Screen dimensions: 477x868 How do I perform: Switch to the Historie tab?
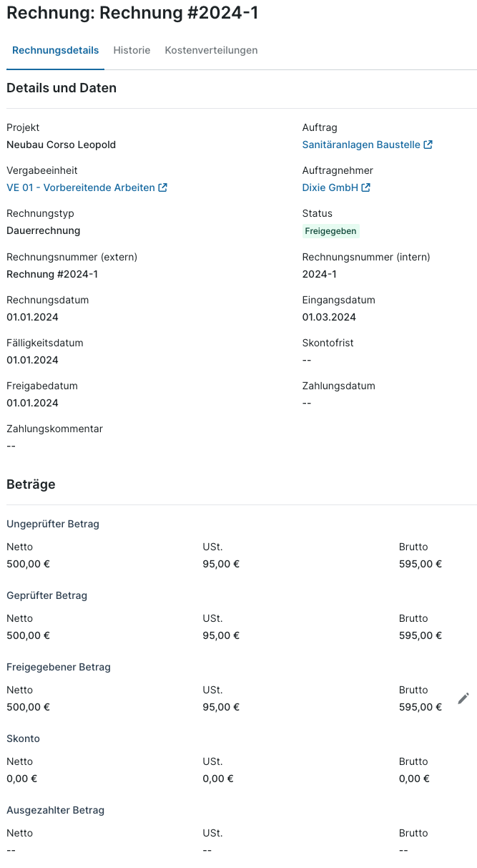(x=132, y=51)
